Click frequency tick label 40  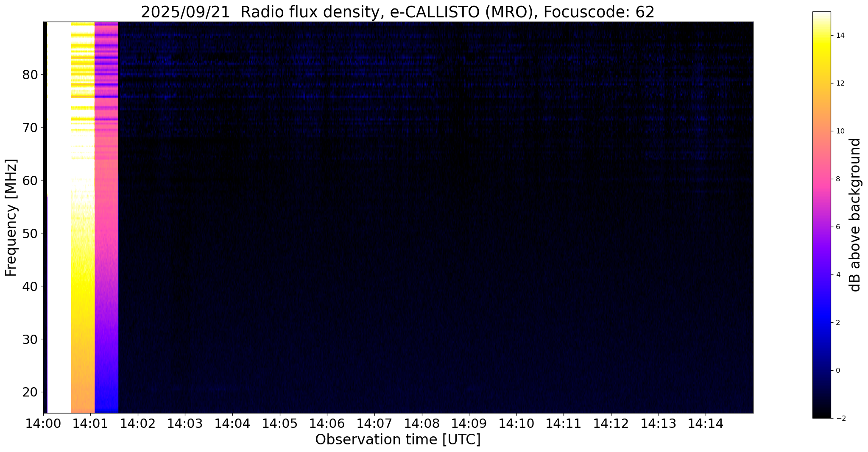pyautogui.click(x=30, y=287)
